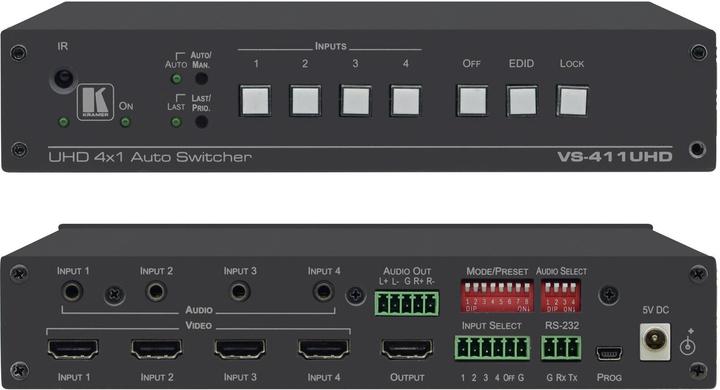The height and width of the screenshot is (390, 720).
Task: Click the L+ L- G R+ R- pin labels
Action: pyautogui.click(x=407, y=281)
